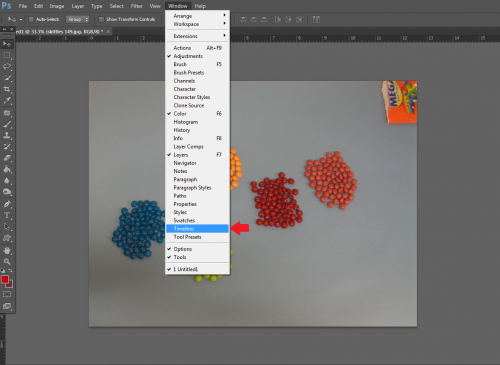Image resolution: width=500 pixels, height=365 pixels.
Task: Click the horizontal ruler
Action: (x=257, y=38)
